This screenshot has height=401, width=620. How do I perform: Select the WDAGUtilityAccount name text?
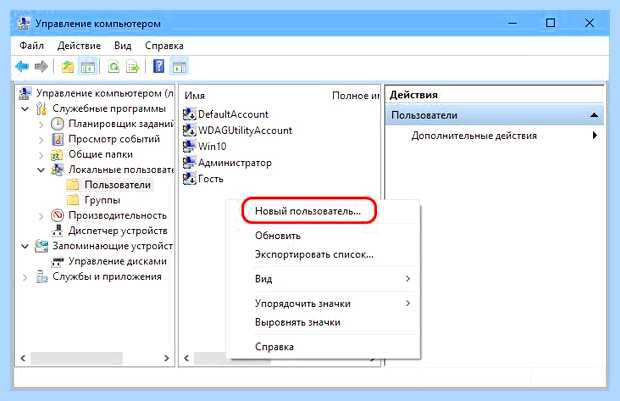245,131
